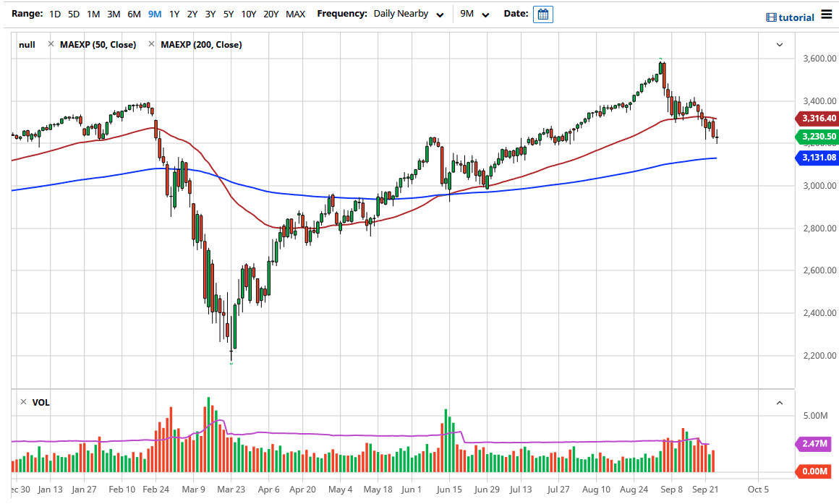Click the 3,131.08 blue price marker

(x=818, y=158)
